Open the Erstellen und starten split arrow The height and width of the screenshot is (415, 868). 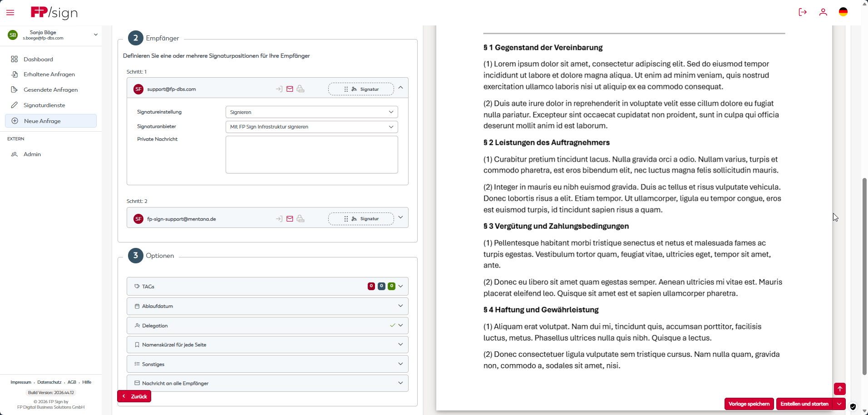pyautogui.click(x=839, y=404)
